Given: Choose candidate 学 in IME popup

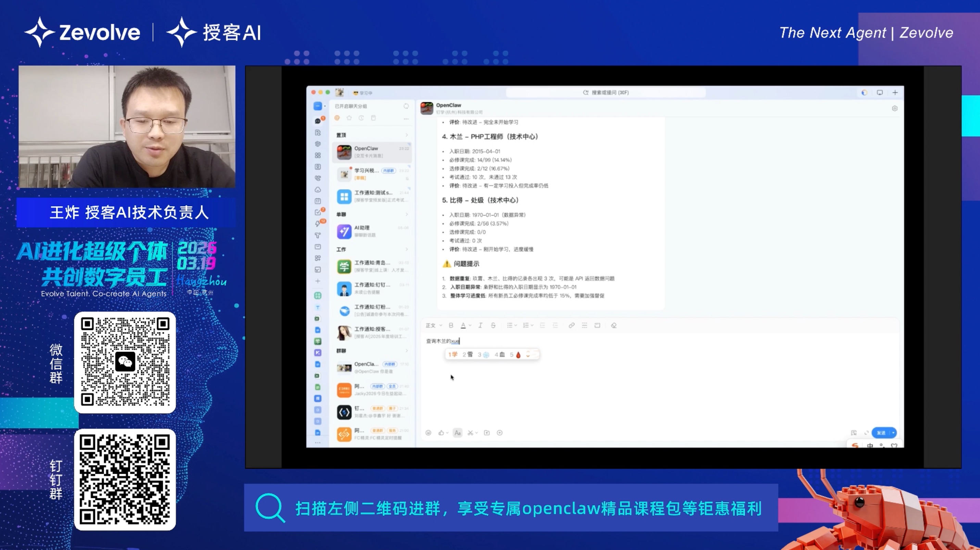Looking at the screenshot, I should tap(453, 355).
